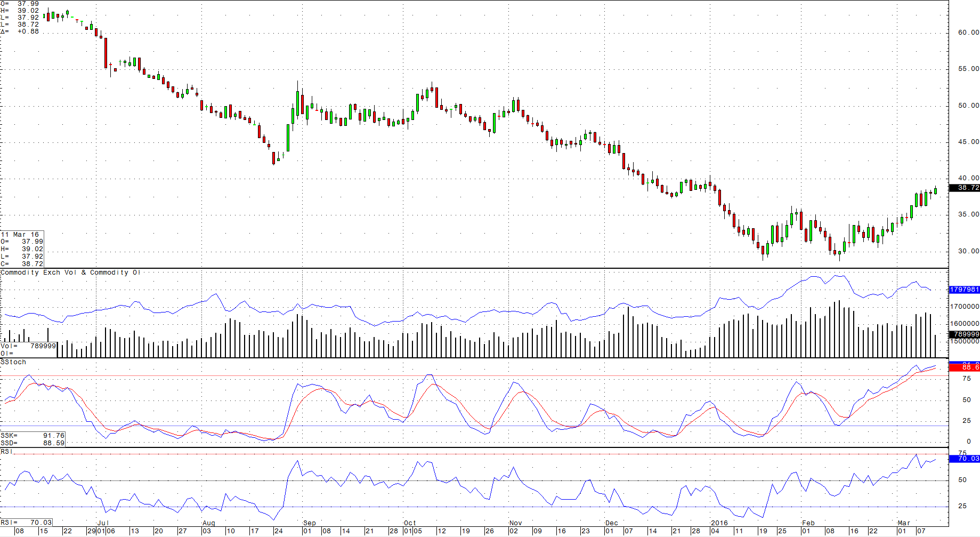
Task: Click the 1600000 volume axis label
Action: point(965,324)
